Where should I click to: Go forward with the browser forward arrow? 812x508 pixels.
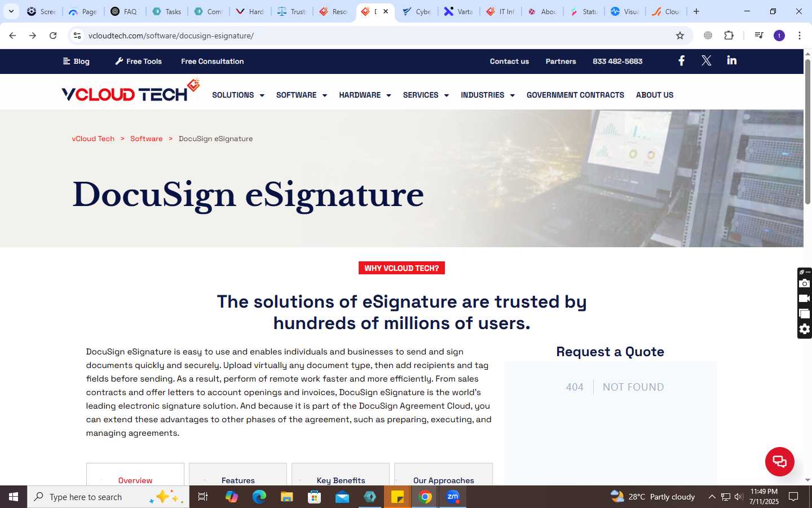[x=33, y=36]
